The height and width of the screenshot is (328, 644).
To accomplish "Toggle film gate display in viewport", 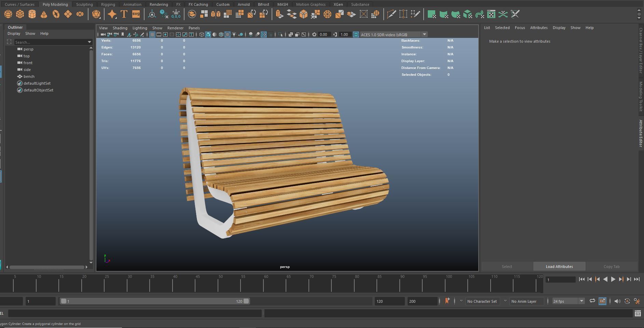I will (159, 34).
